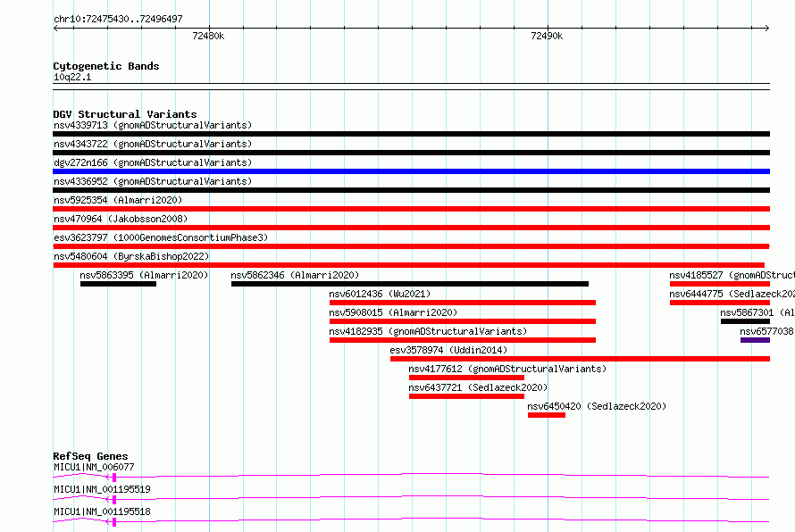The width and height of the screenshot is (795, 532).
Task: Click the RefSeq Genes track title
Action: pos(90,456)
